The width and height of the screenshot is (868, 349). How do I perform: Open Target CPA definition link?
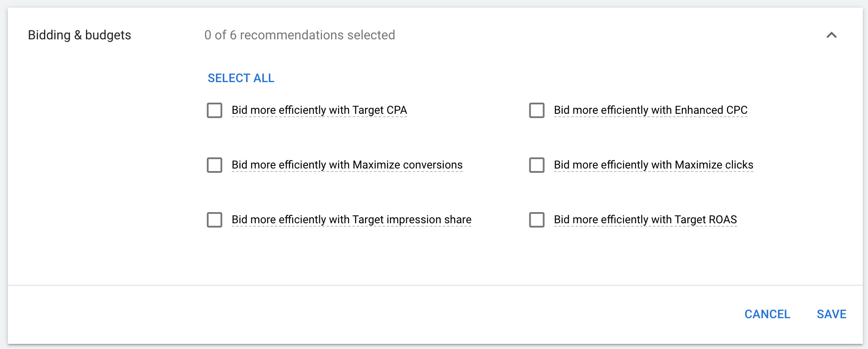319,110
